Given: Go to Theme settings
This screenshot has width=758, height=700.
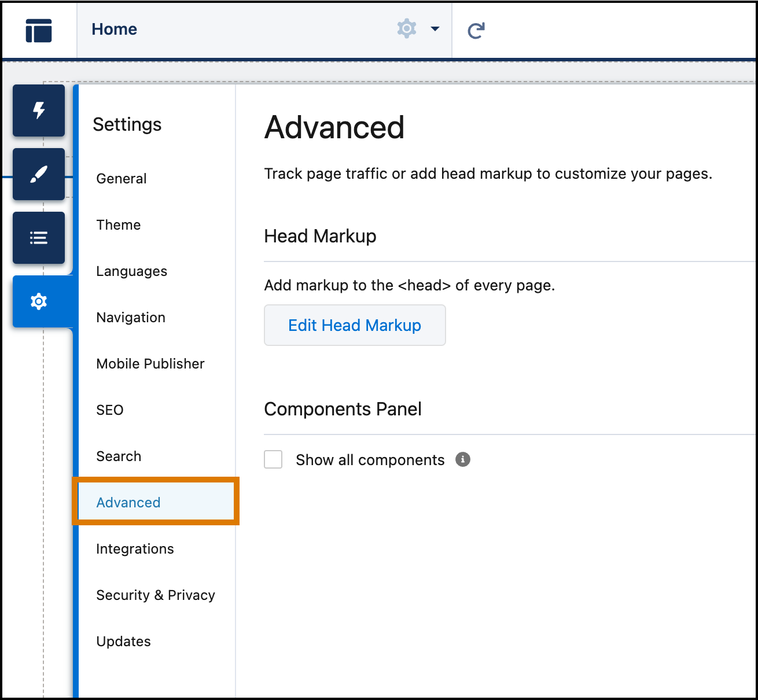Looking at the screenshot, I should 118,225.
